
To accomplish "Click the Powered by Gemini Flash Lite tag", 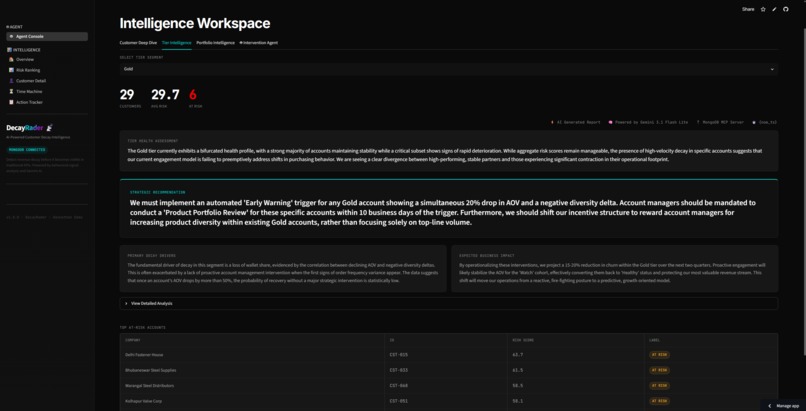I will (649, 123).
